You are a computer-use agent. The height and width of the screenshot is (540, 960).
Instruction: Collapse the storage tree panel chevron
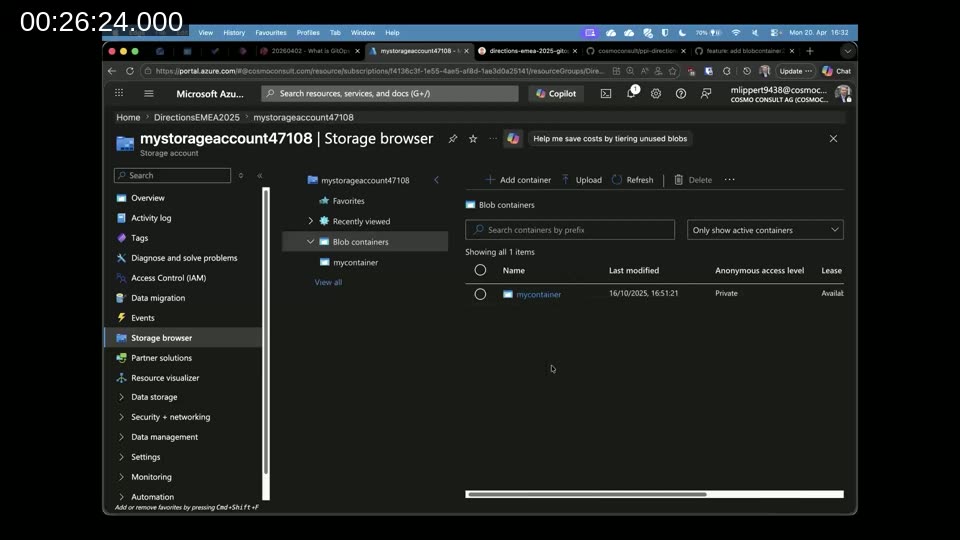point(437,180)
